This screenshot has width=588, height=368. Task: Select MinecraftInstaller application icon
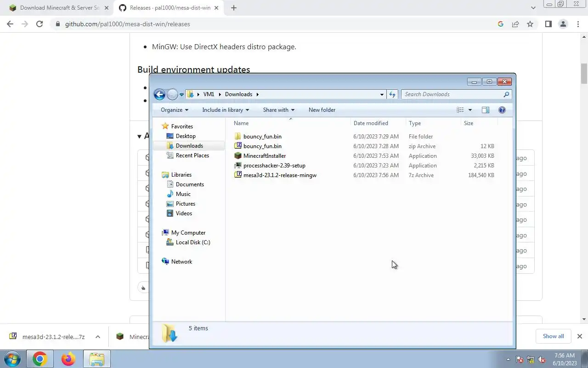237,156
